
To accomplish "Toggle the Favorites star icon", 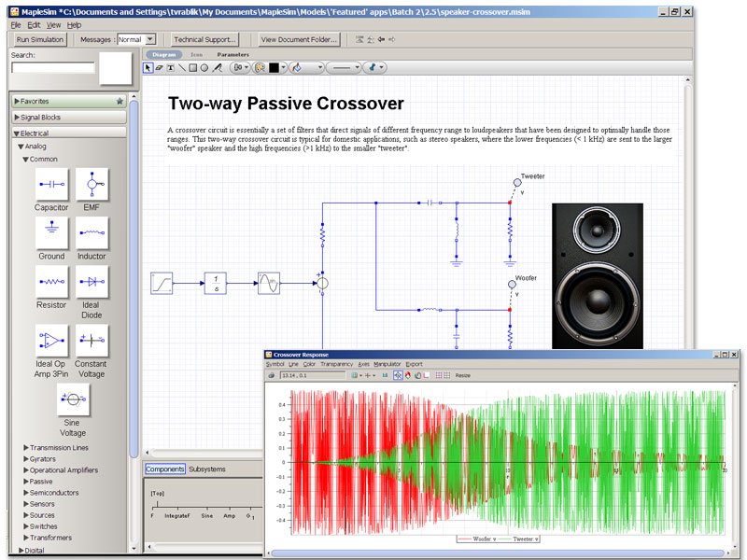I will pyautogui.click(x=120, y=101).
